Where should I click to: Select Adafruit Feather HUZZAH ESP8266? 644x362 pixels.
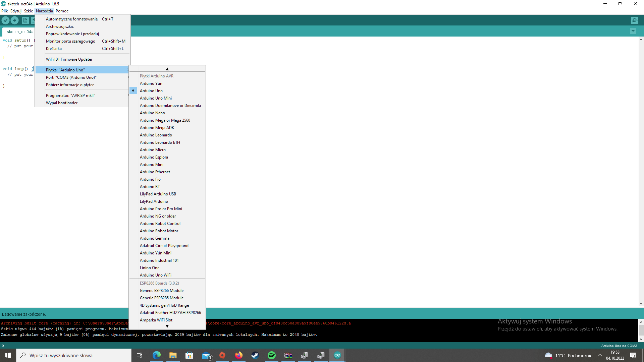click(x=167, y=313)
